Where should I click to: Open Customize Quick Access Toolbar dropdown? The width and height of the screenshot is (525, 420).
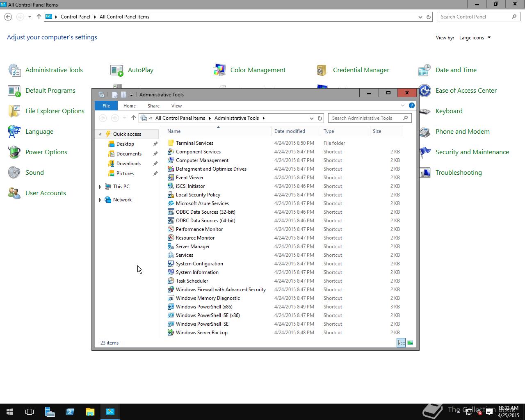click(131, 95)
